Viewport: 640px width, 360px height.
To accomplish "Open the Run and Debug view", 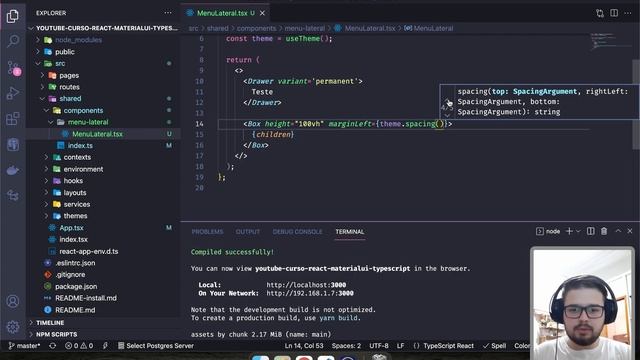I will (x=13, y=93).
